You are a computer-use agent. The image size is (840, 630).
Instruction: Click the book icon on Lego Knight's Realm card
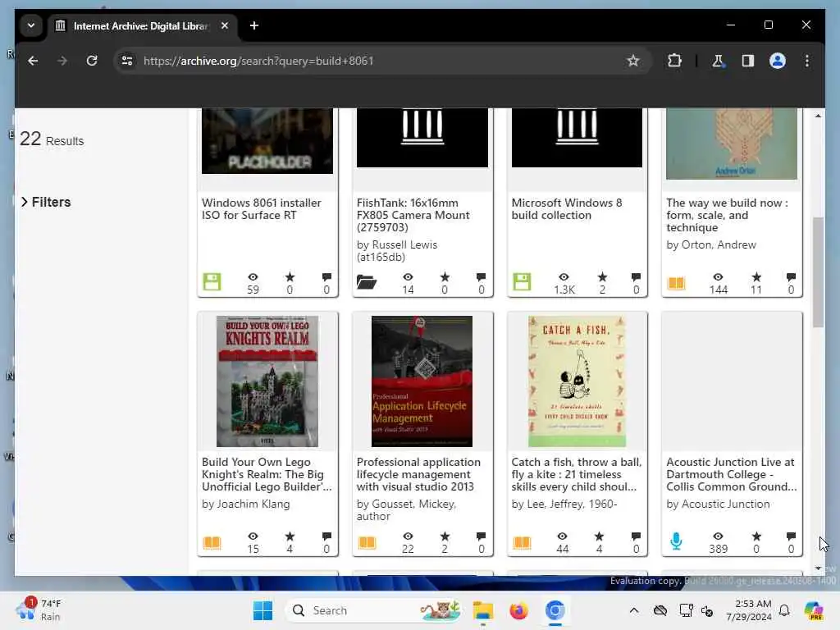pyautogui.click(x=212, y=543)
